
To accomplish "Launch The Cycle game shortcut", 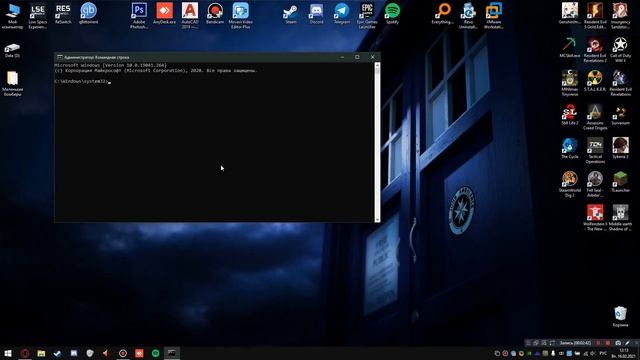I will point(570,148).
